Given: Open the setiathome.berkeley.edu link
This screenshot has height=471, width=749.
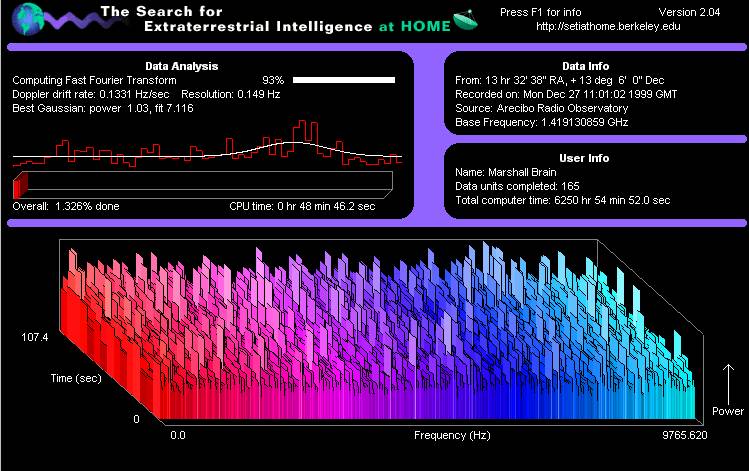Looking at the screenshot, I should (x=608, y=26).
